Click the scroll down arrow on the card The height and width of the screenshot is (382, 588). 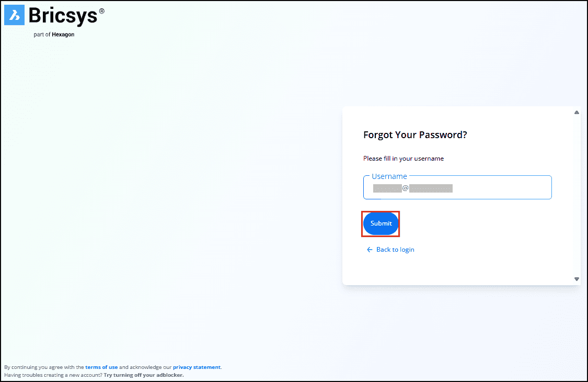click(577, 279)
